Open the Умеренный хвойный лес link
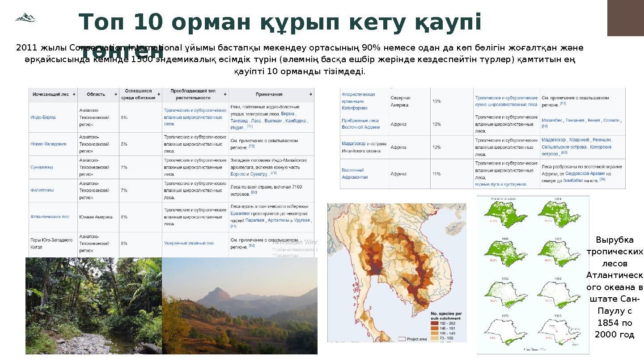Viewport: 644px width, 362px height. click(189, 243)
